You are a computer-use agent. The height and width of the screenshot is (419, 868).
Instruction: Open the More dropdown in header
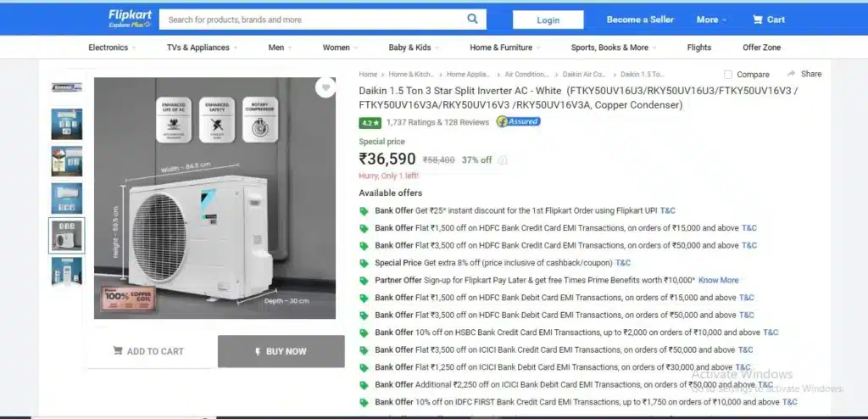coord(711,20)
